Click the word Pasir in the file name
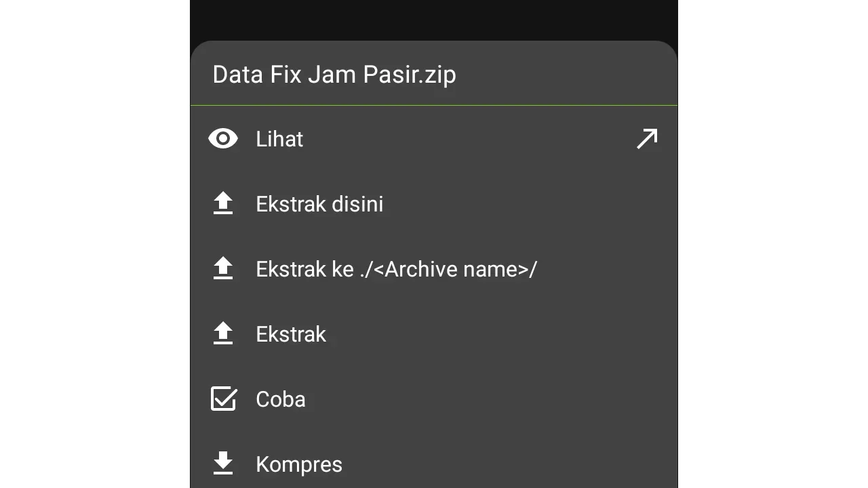 [390, 75]
